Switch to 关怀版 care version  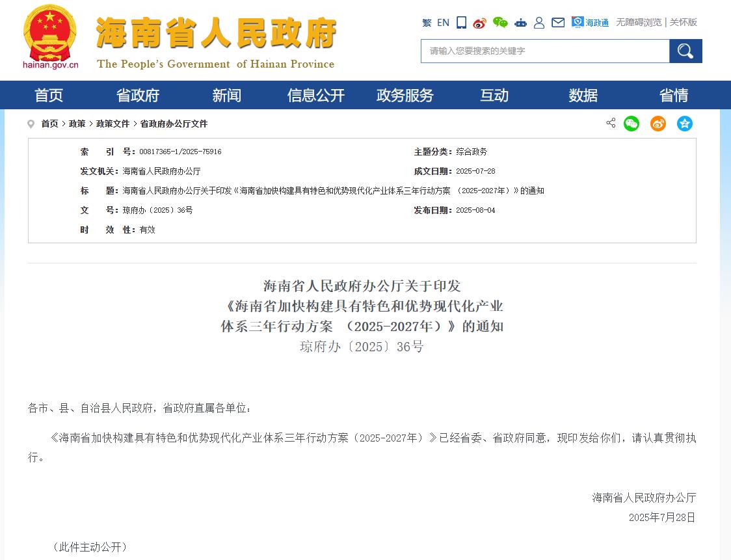[684, 22]
